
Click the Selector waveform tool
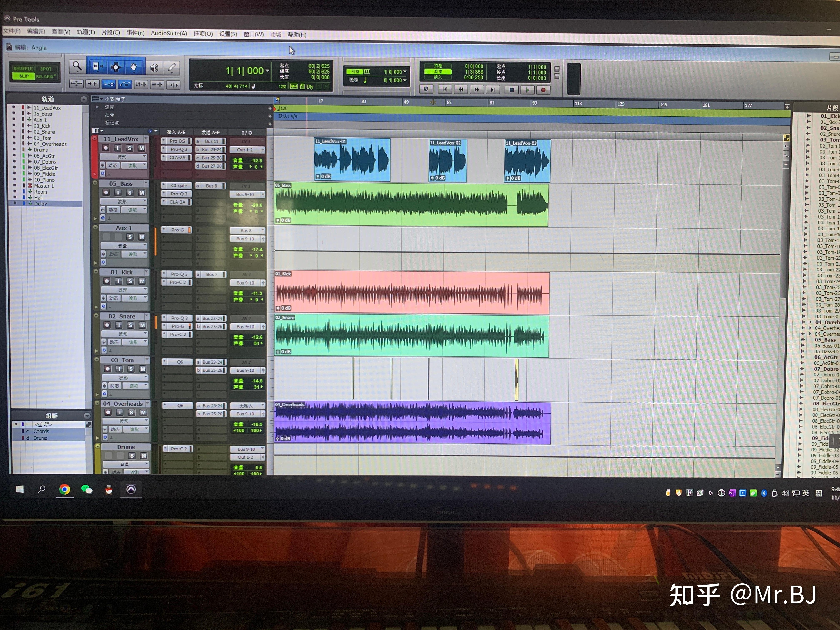click(116, 67)
